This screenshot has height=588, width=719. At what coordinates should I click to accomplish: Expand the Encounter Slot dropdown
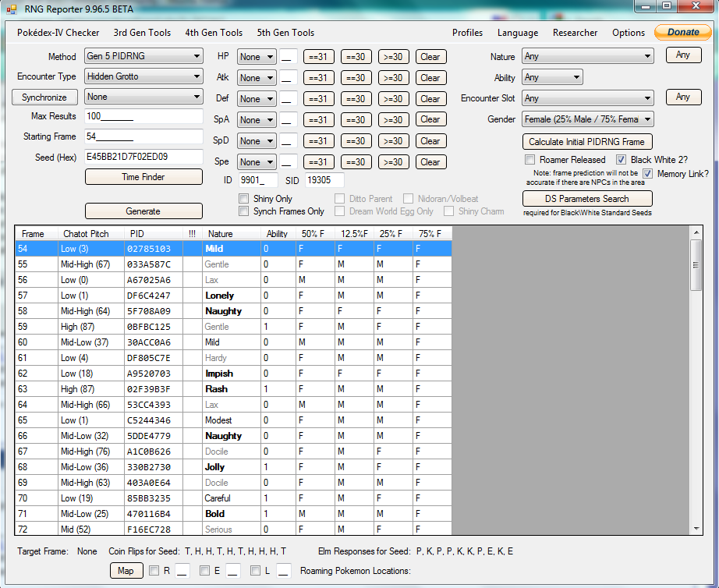[x=588, y=98]
